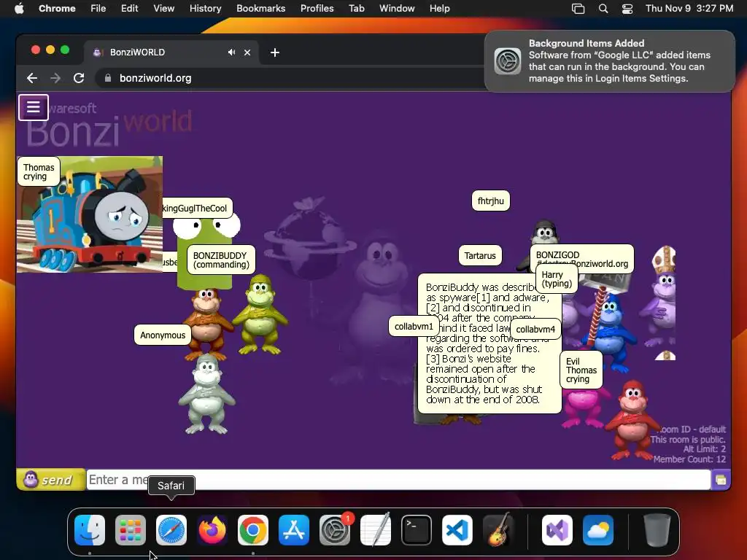Open the Apple menu
This screenshot has width=747, height=560.
pyautogui.click(x=19, y=8)
